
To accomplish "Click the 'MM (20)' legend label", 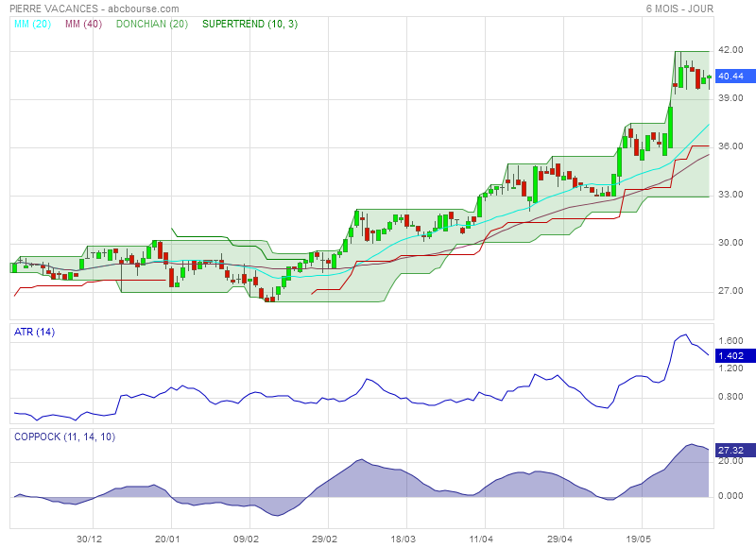I will pos(32,25).
